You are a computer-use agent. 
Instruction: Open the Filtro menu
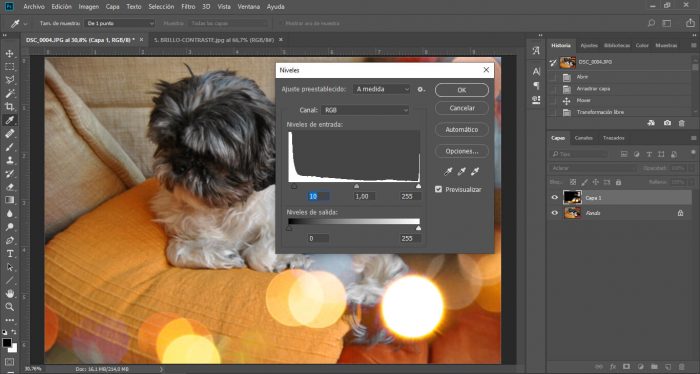tap(188, 7)
